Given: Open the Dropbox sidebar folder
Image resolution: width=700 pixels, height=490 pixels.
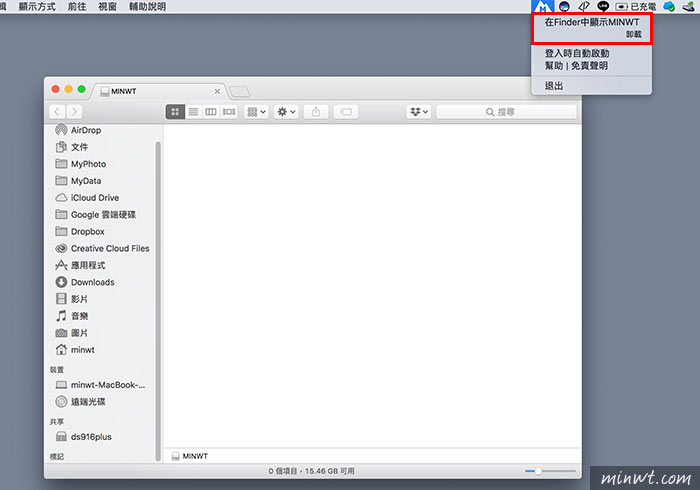Looking at the screenshot, I should (x=80, y=232).
